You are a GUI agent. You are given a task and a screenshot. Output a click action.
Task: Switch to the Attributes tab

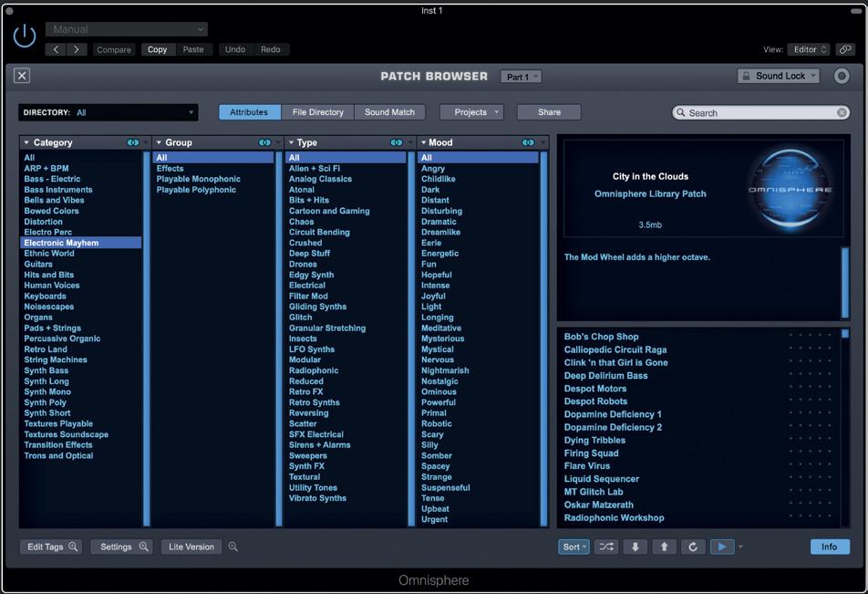click(249, 112)
